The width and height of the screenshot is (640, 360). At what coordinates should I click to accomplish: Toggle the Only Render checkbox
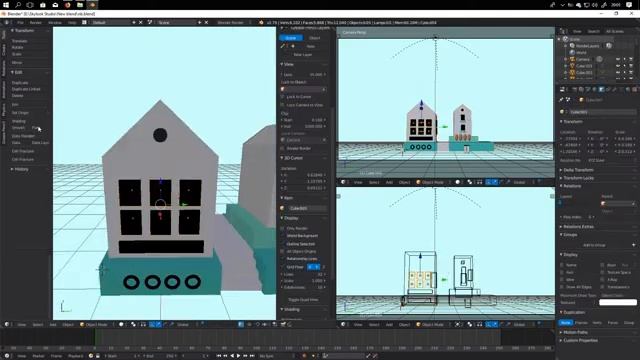pyautogui.click(x=282, y=228)
